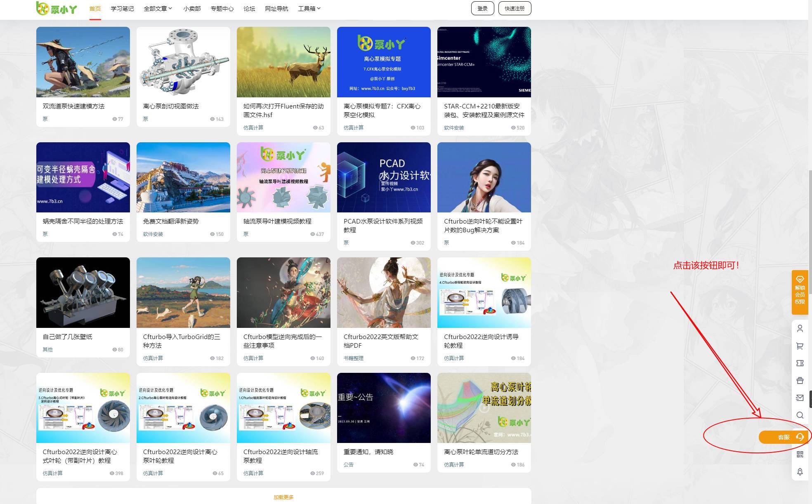Open Cfturbo2022 离心式叶轮（带副叶片）教程 title

tap(80, 456)
